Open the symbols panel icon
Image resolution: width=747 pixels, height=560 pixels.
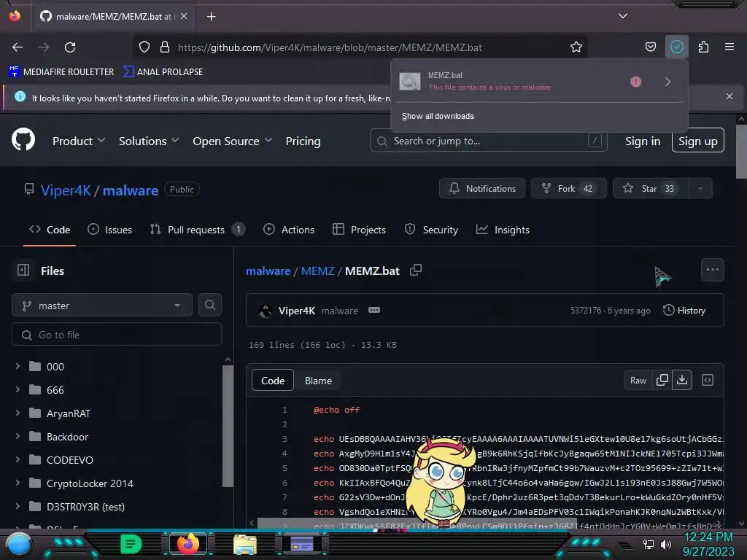click(x=708, y=380)
